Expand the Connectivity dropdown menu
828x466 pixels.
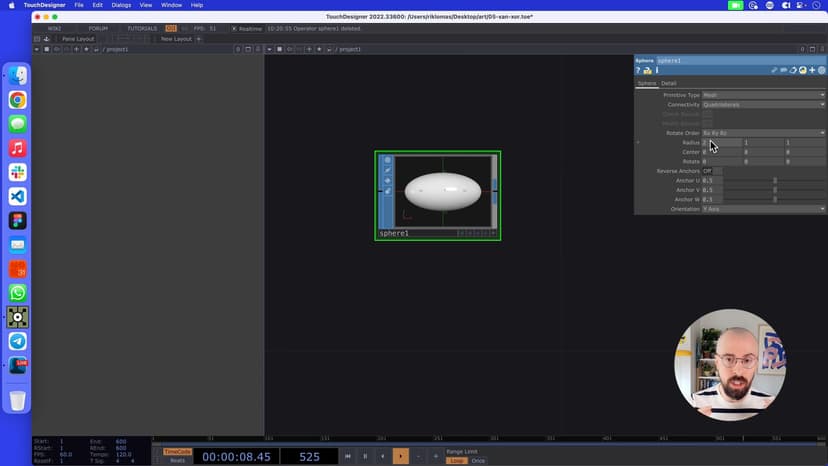763,105
